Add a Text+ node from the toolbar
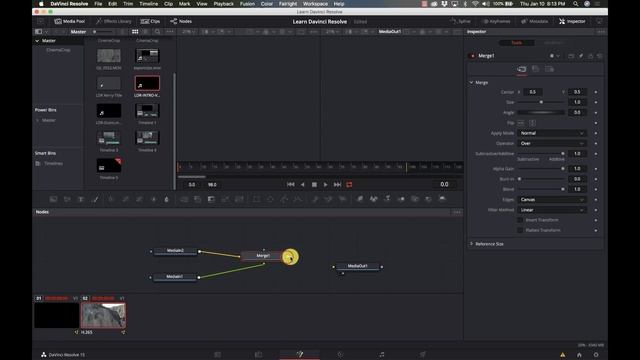Image resolution: width=640 pixels, height=360 pixels. [x=81, y=199]
